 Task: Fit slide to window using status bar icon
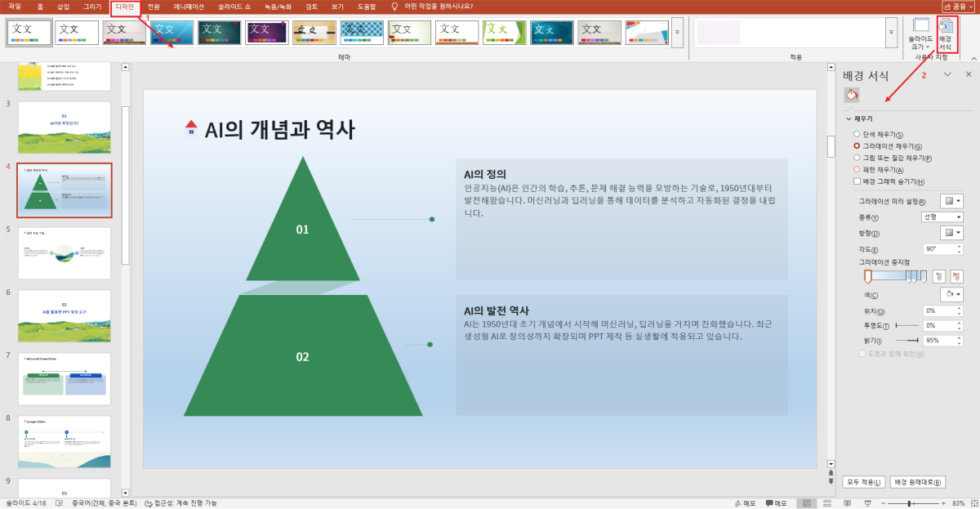[x=974, y=502]
